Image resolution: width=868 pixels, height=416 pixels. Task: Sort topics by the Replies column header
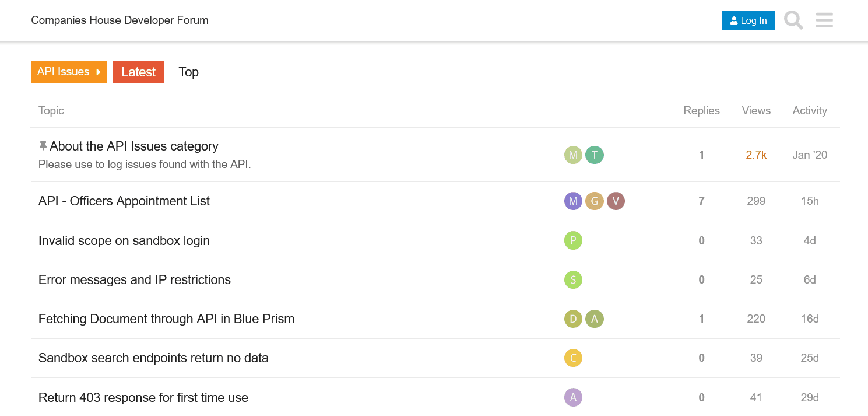click(701, 111)
